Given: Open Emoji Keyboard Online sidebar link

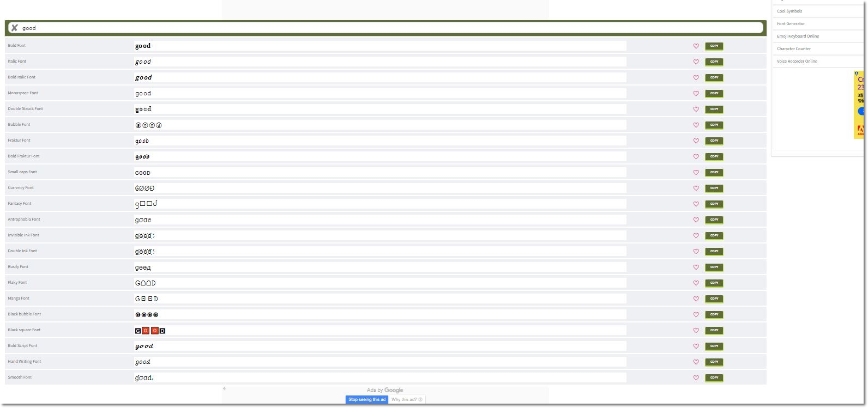Looking at the screenshot, I should click(x=798, y=36).
